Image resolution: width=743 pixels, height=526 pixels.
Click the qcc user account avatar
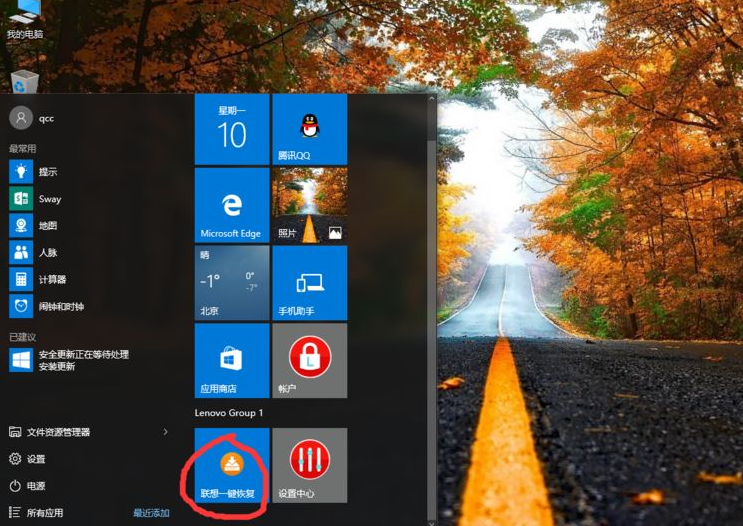click(20, 117)
